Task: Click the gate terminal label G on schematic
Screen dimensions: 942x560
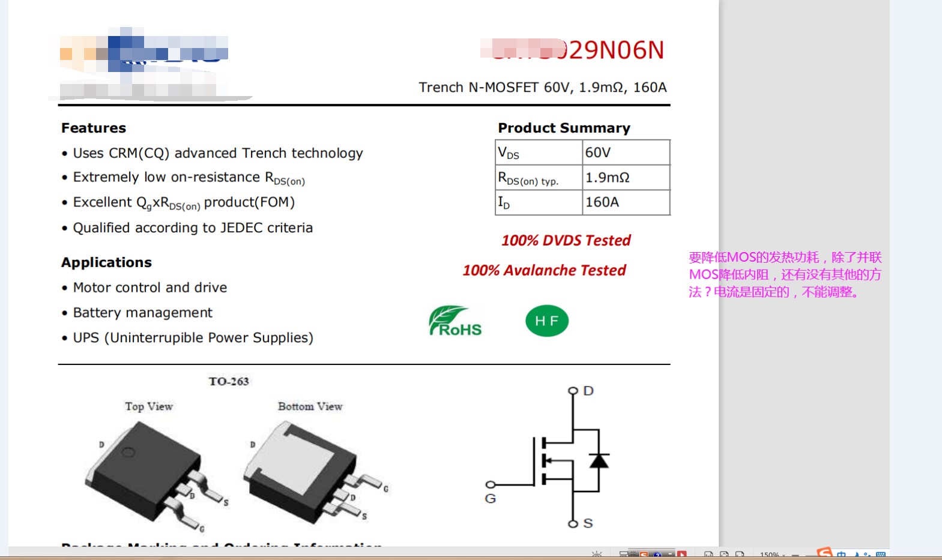Action: tap(491, 499)
